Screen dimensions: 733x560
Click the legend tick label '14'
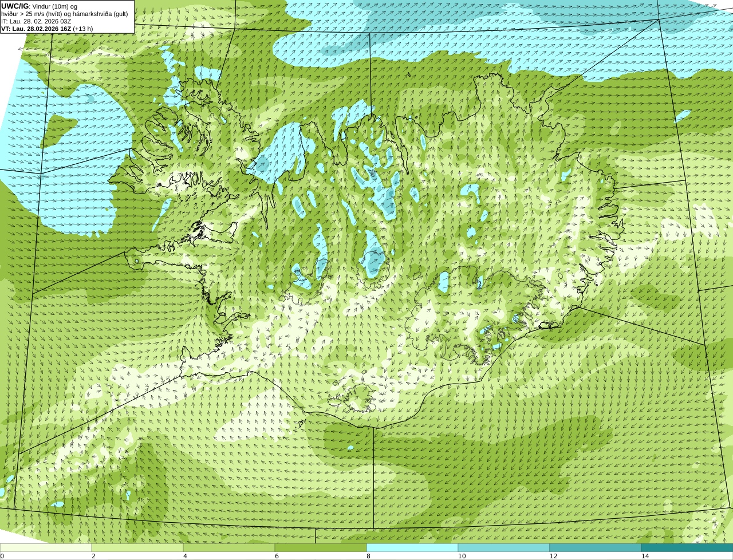click(645, 556)
